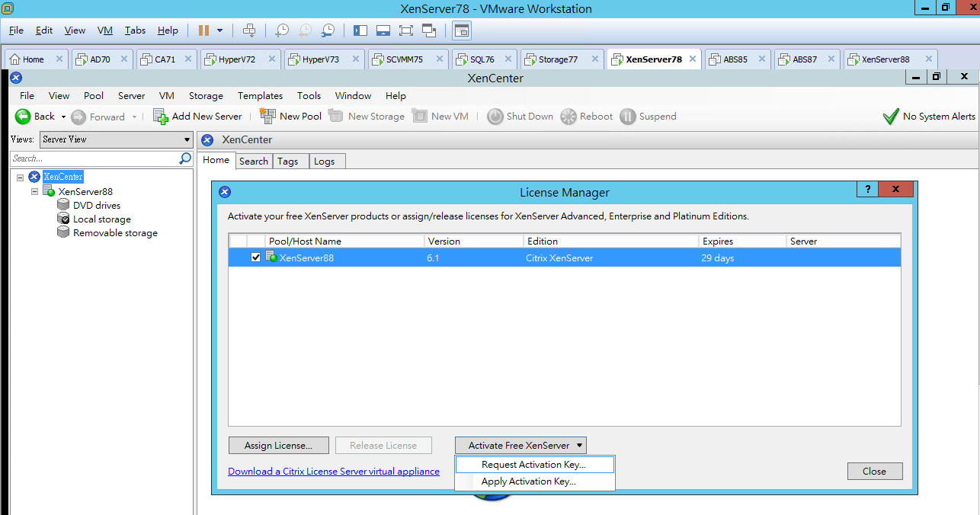Close the CA71 VM tab

click(x=187, y=59)
